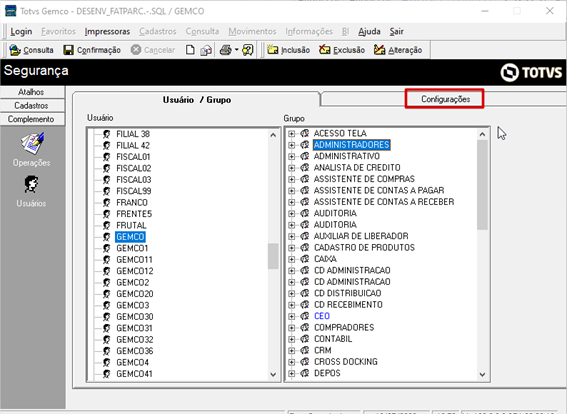Open the Login menu

(21, 31)
